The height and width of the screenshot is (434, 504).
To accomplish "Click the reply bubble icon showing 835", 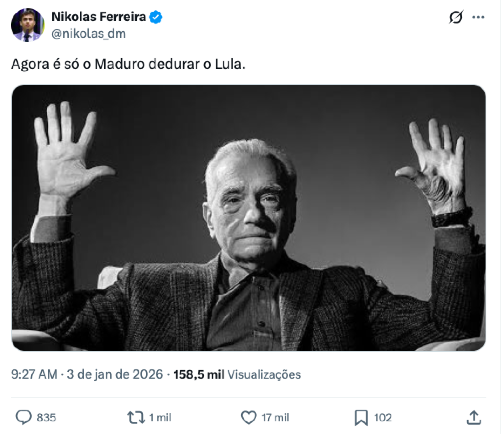I will pos(25,417).
